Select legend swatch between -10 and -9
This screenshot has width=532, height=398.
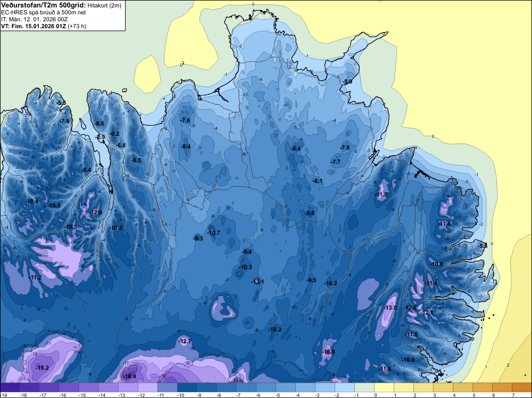point(187,387)
